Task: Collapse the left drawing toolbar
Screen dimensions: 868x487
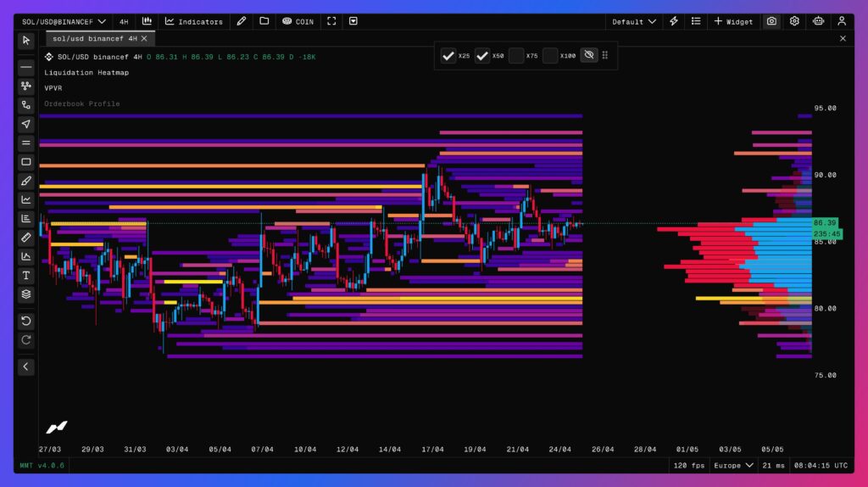Action: [26, 367]
